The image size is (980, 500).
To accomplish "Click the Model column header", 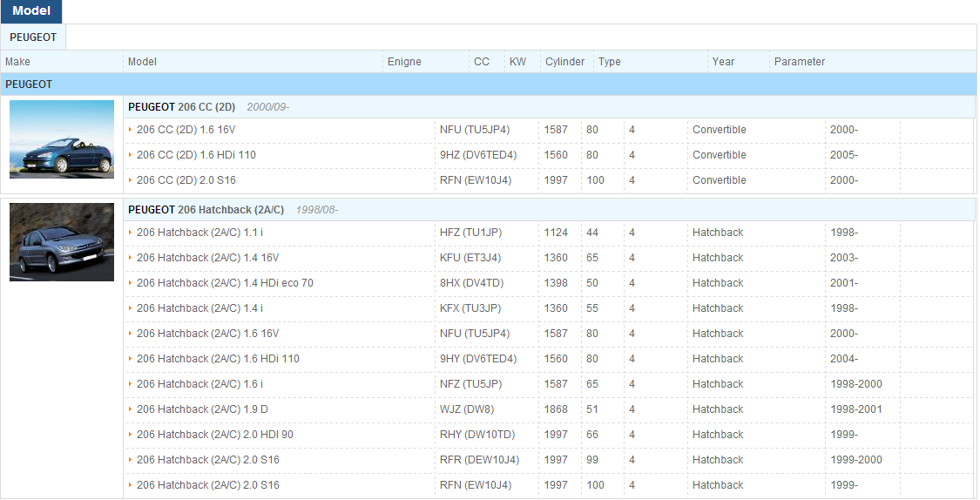I will tap(143, 62).
